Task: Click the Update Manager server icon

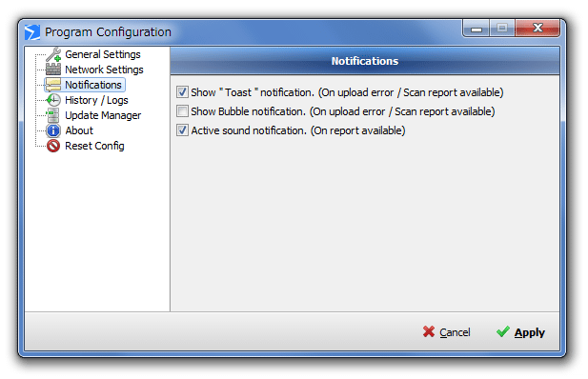Action: pyautogui.click(x=53, y=115)
